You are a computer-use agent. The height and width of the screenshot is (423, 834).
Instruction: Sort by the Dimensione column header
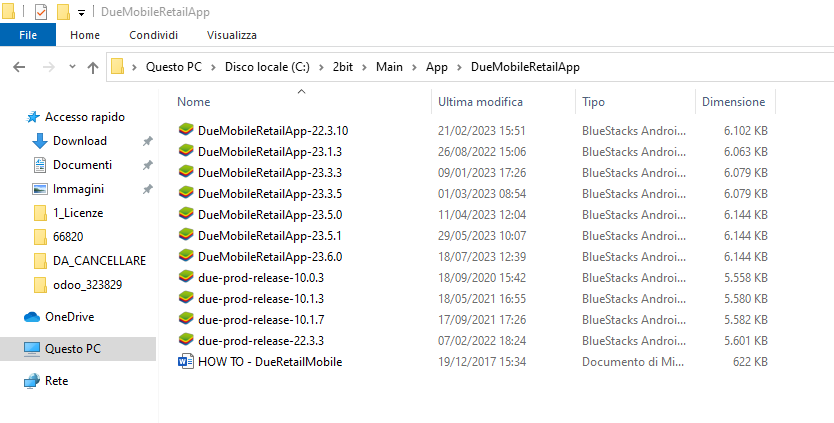pos(735,102)
